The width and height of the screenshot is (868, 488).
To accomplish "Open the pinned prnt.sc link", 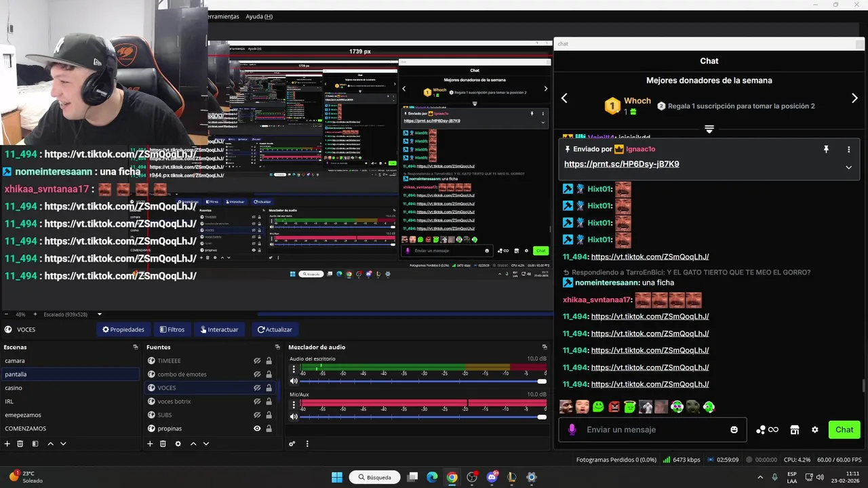I will click(621, 164).
